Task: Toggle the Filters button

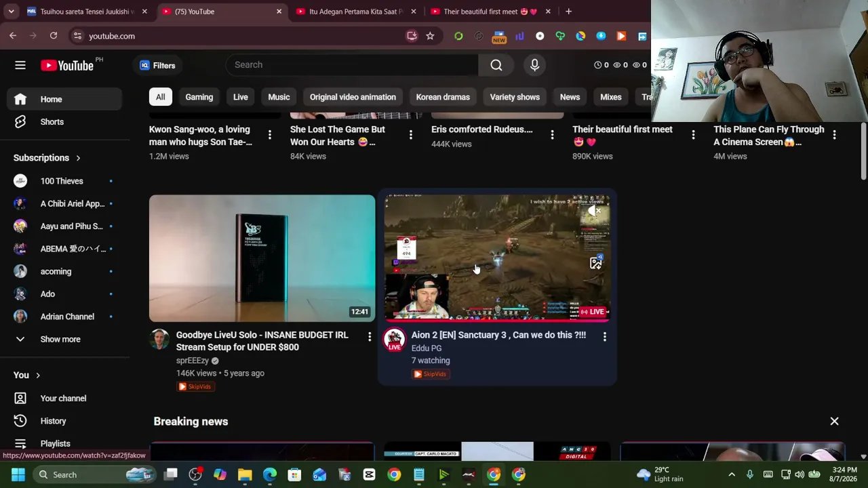Action: 157,65
